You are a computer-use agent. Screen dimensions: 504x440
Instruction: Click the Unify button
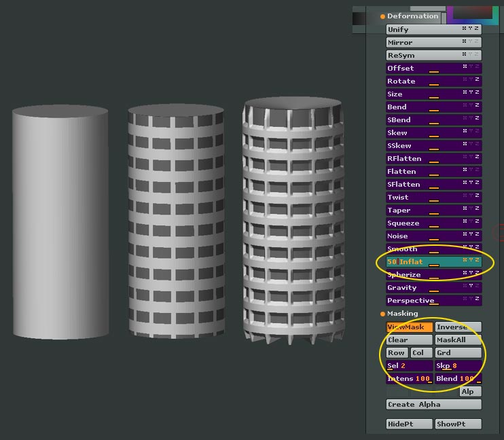433,30
